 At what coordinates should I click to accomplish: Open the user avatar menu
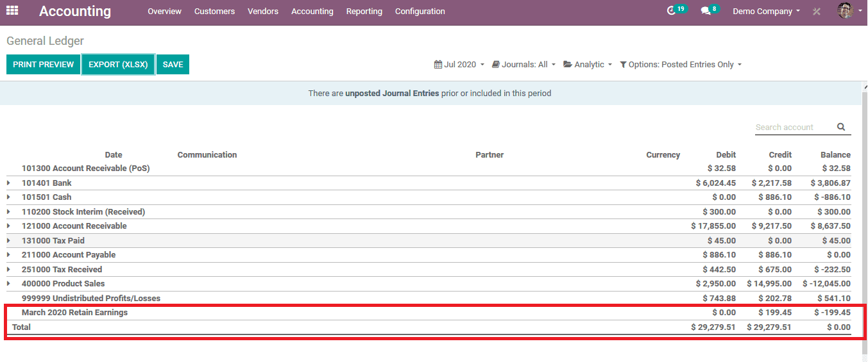tap(850, 11)
